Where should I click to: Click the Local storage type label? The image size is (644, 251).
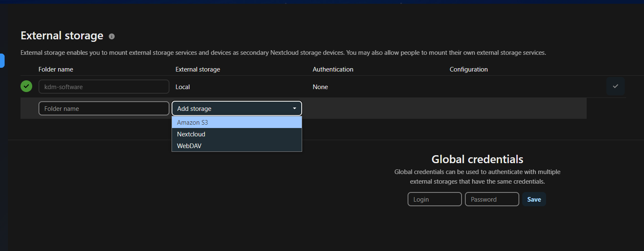click(x=182, y=87)
